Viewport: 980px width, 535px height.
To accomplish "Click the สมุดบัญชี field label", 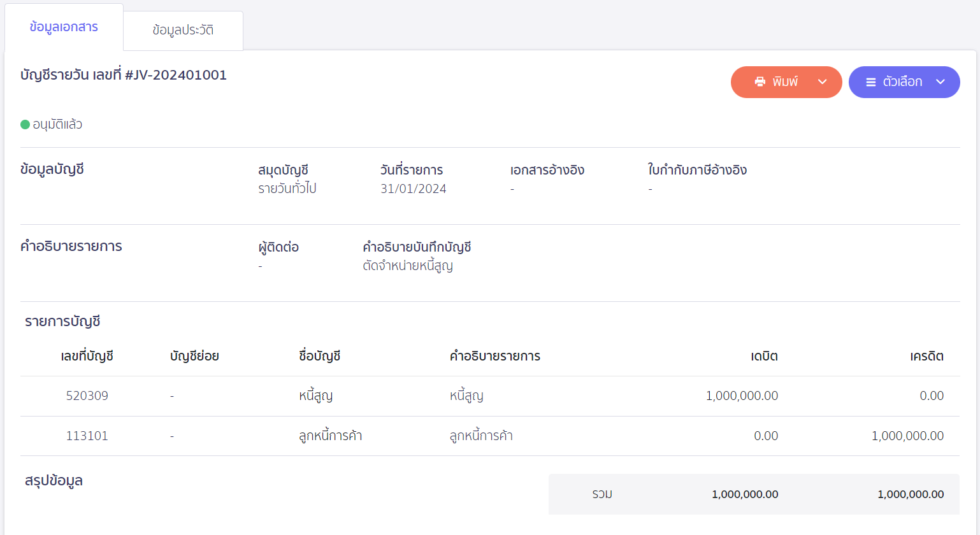I will coord(283,170).
